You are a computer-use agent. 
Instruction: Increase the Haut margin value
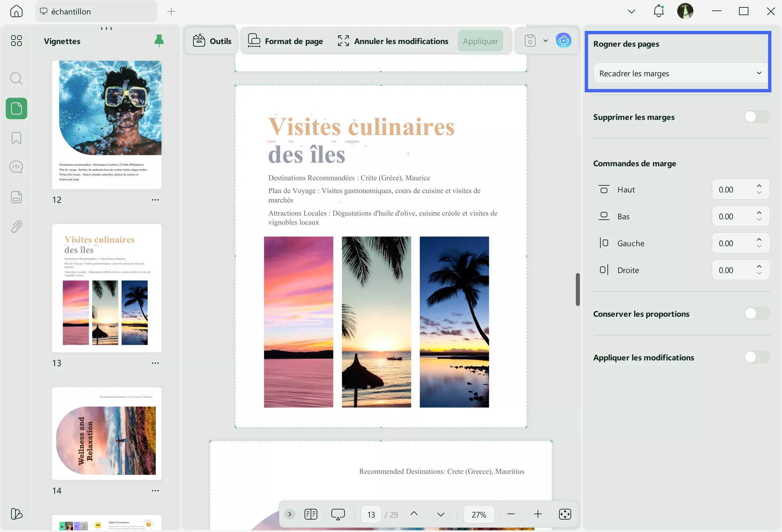759,186
